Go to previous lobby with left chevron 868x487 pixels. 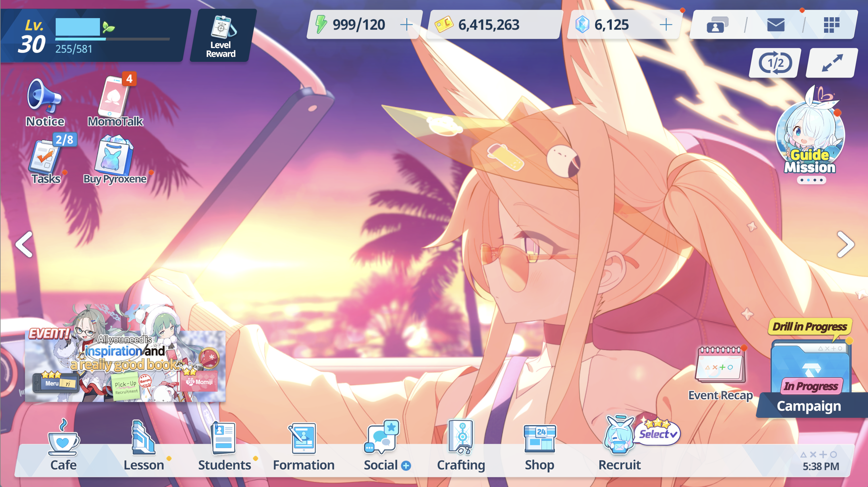[x=24, y=244]
